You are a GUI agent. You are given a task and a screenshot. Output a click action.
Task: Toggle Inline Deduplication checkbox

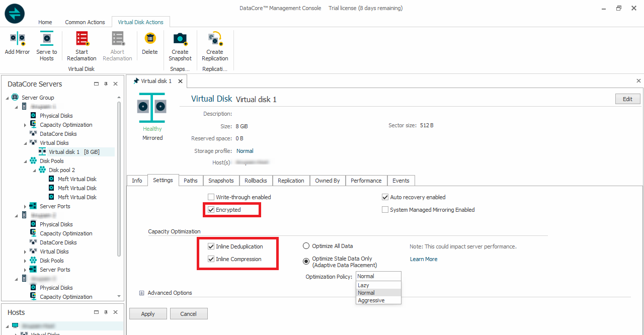tap(211, 246)
